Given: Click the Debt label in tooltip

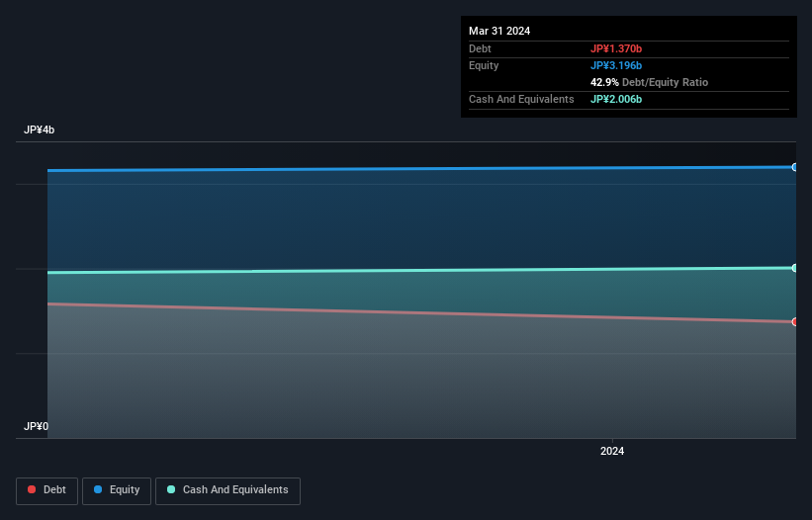Looking at the screenshot, I should (480, 48).
